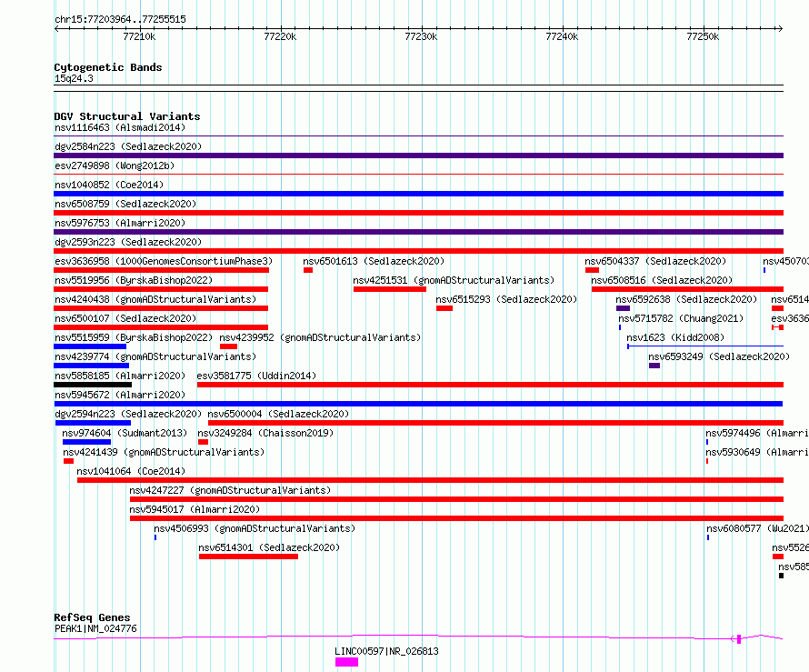Open the nsv974604 (Sudmant2013) blue bar
This screenshot has width=809, height=672.
(x=86, y=442)
